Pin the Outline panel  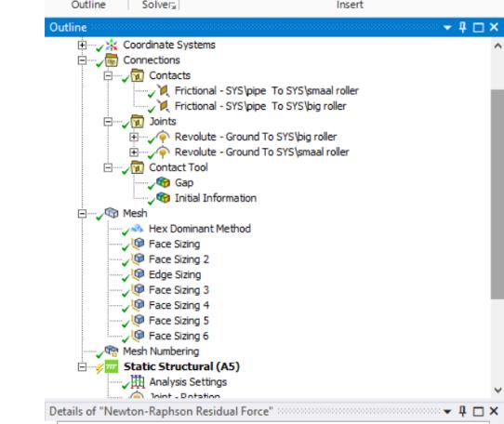pyautogui.click(x=462, y=27)
